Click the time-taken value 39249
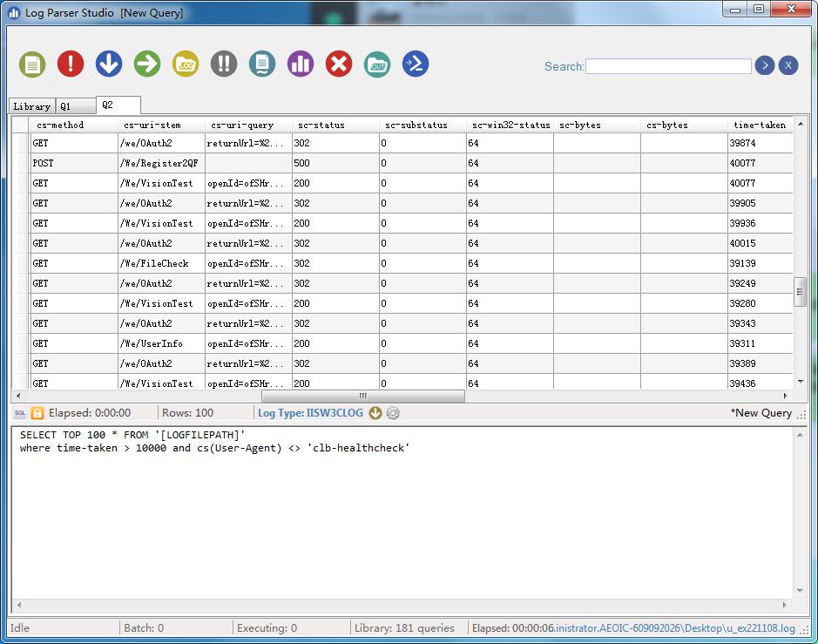Screen dimensions: 818x644 coord(761,283)
